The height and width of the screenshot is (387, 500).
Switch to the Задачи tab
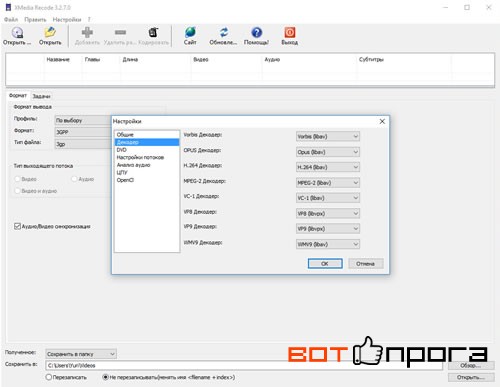41,96
